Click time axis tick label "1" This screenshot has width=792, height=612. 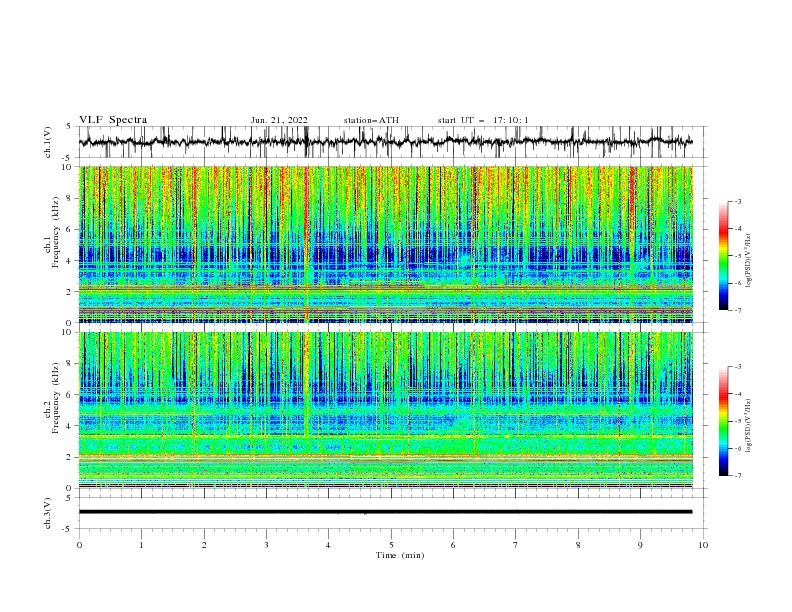click(x=141, y=545)
